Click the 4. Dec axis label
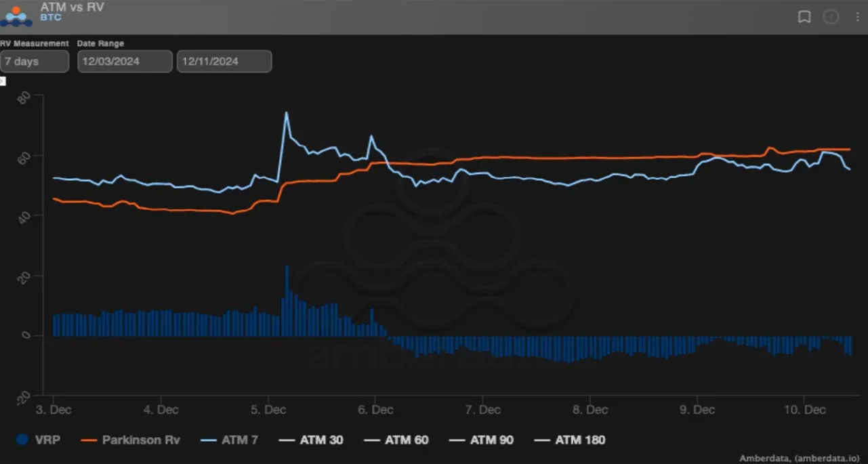The image size is (868, 464). click(x=161, y=410)
